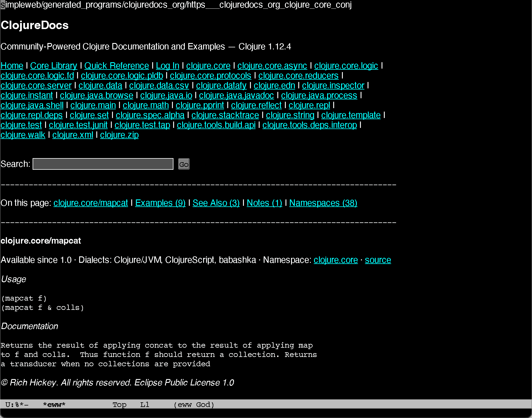Click the (mapcat f & colls) usage line

42,308
